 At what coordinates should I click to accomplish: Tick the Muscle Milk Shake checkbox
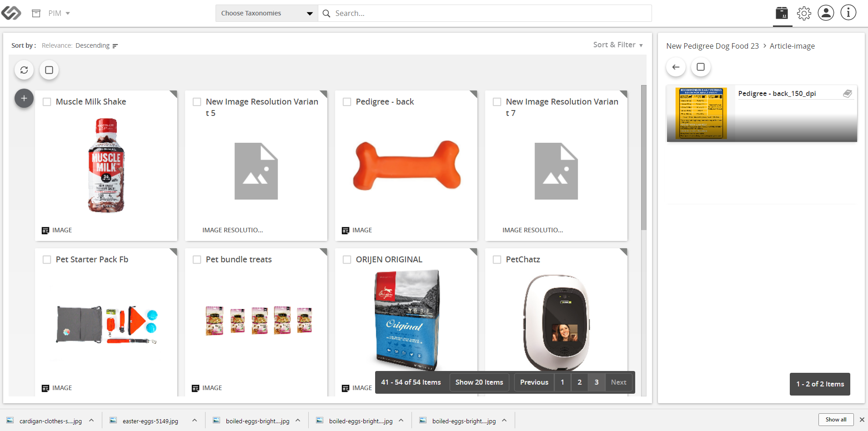click(x=47, y=102)
